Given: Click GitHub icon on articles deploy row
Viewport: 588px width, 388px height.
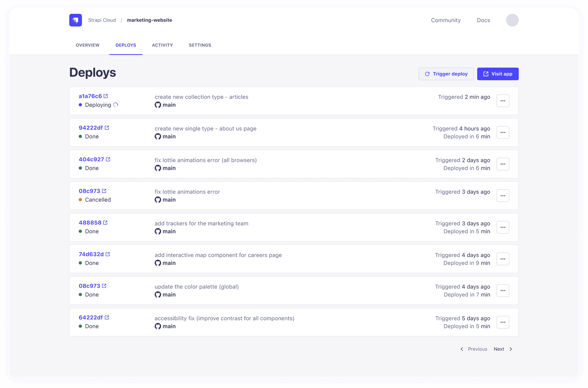Looking at the screenshot, I should coord(158,105).
